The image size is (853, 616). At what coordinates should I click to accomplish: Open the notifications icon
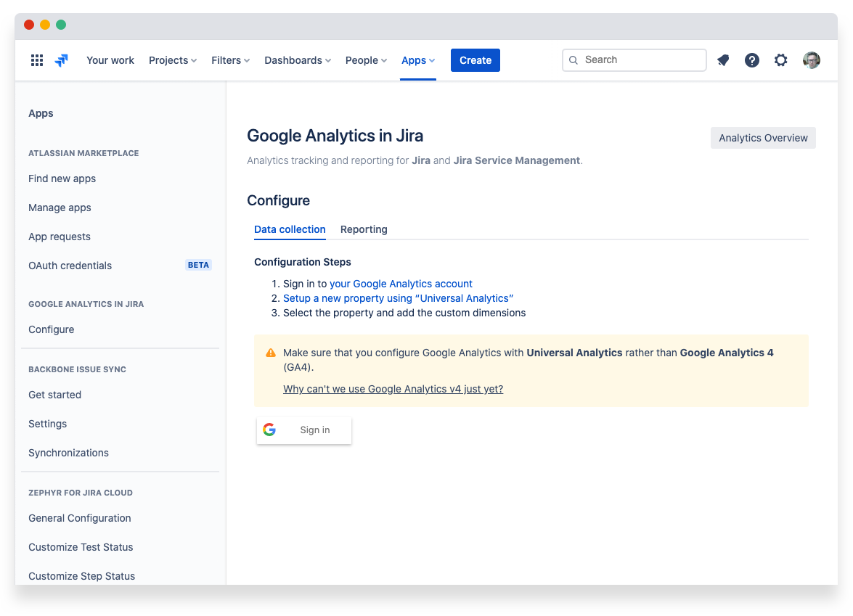pyautogui.click(x=723, y=60)
